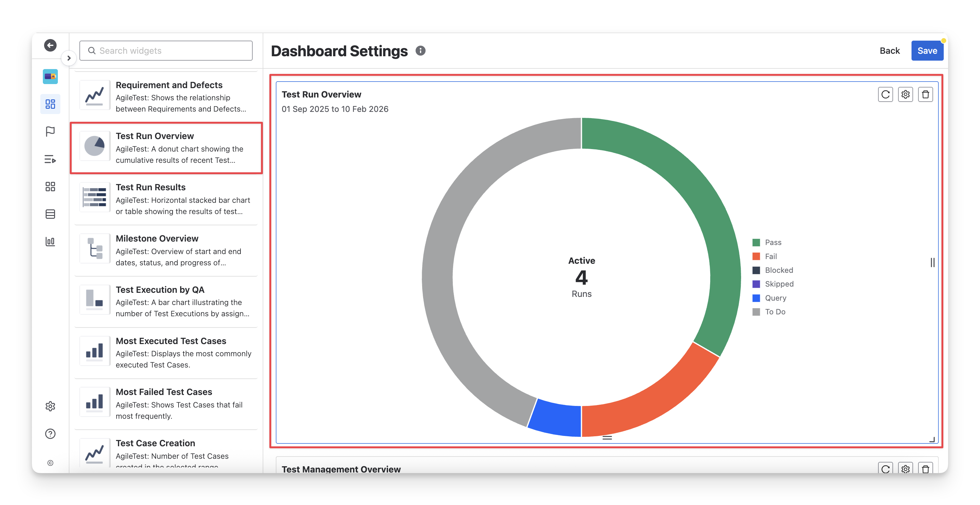The height and width of the screenshot is (505, 980).
Task: Click the widget corner resize handle
Action: tap(932, 439)
